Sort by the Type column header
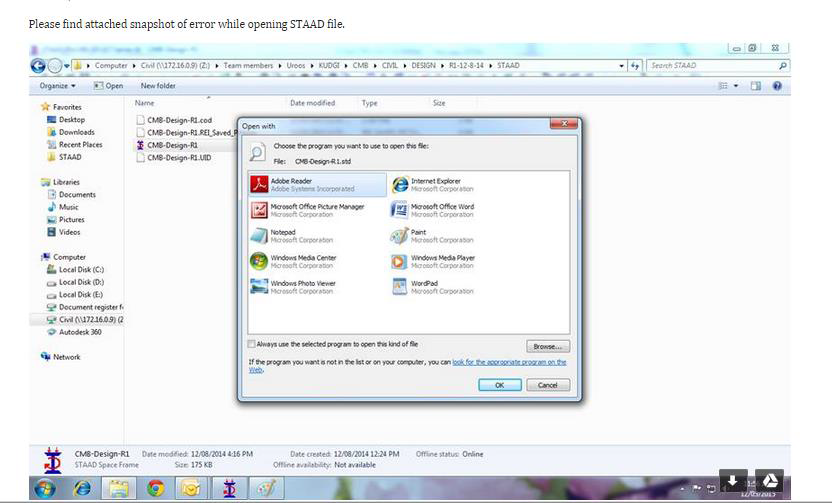Screen dimensions: 832x503 369,103
